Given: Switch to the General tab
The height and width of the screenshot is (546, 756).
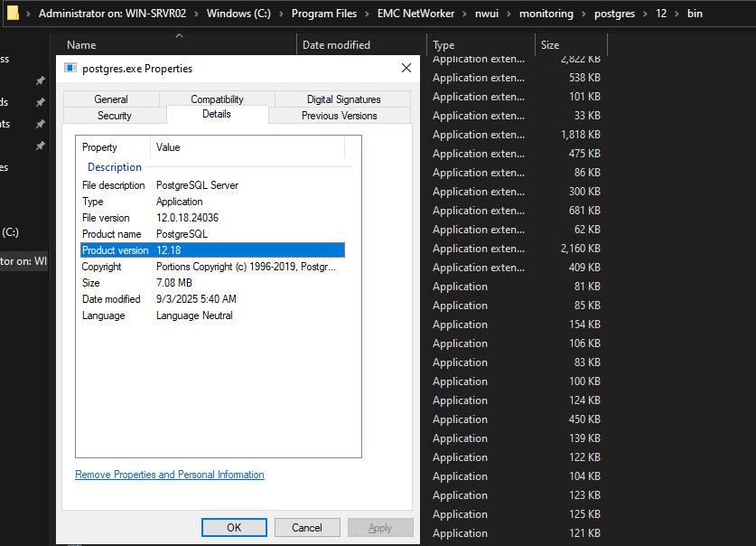Looking at the screenshot, I should coord(111,99).
